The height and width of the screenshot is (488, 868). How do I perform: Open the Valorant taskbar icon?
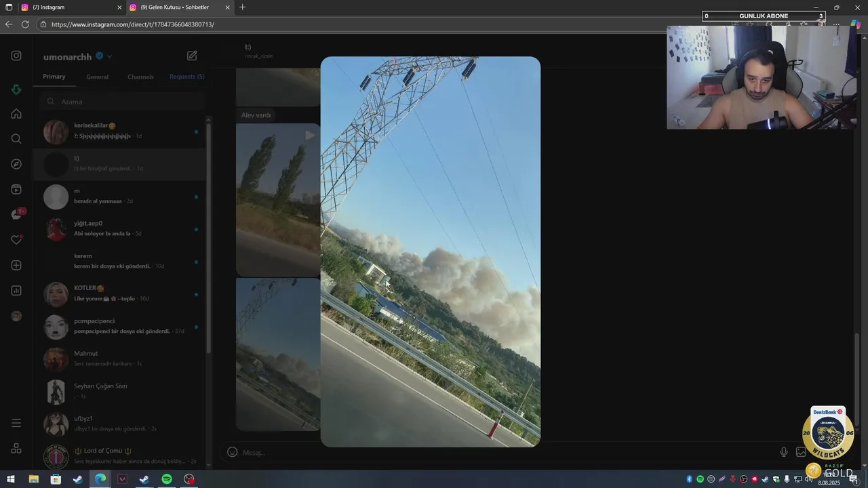coord(122,479)
